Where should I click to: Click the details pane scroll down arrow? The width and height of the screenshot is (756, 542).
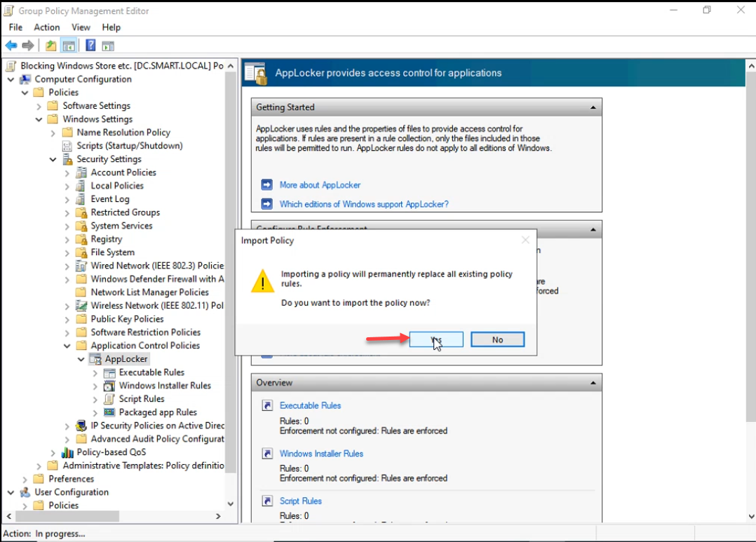tap(750, 516)
